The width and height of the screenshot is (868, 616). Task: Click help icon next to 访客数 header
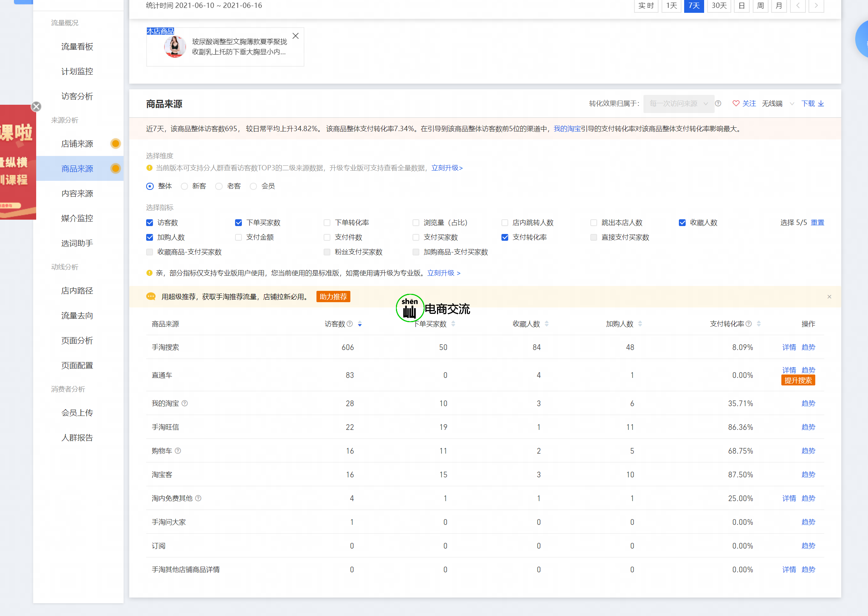coord(350,324)
